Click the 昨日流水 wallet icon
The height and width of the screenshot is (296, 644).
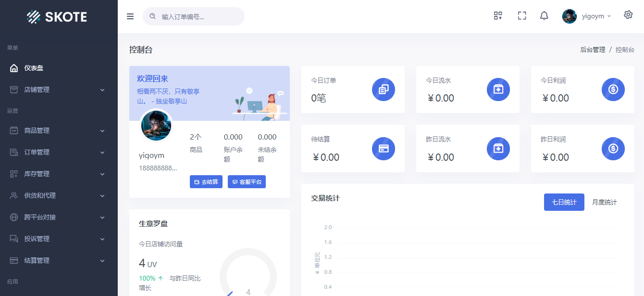coord(498,149)
